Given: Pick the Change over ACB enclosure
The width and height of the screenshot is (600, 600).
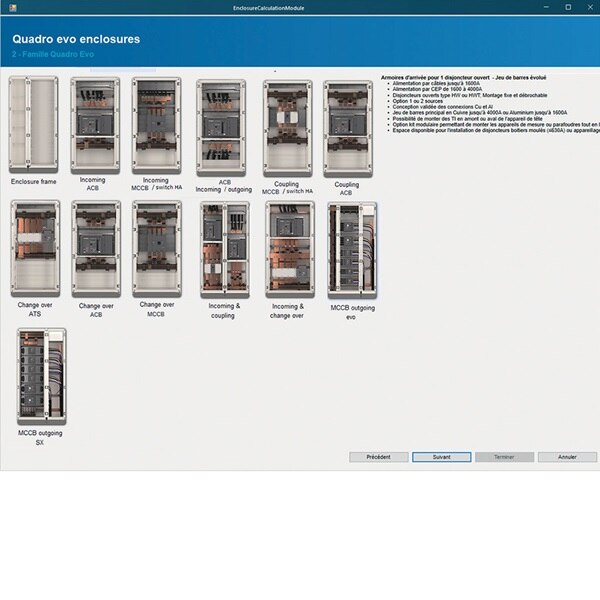Looking at the screenshot, I should click(96, 249).
